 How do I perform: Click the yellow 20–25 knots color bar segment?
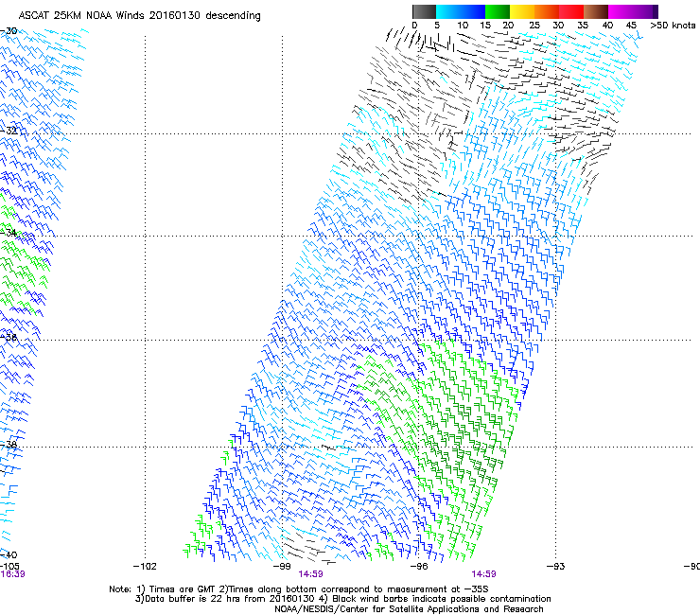(522, 11)
